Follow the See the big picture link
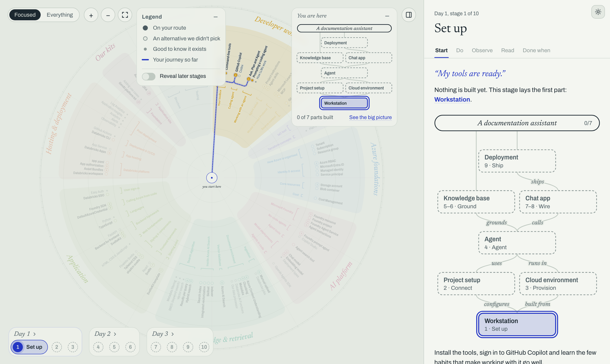610x364 pixels. click(370, 117)
